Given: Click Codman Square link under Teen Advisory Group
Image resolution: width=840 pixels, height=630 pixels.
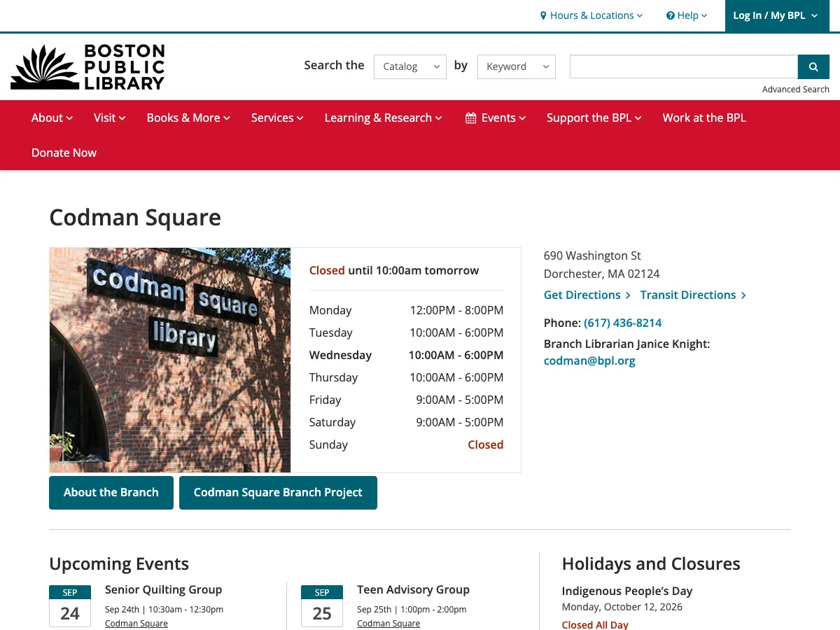Looking at the screenshot, I should (x=388, y=624).
